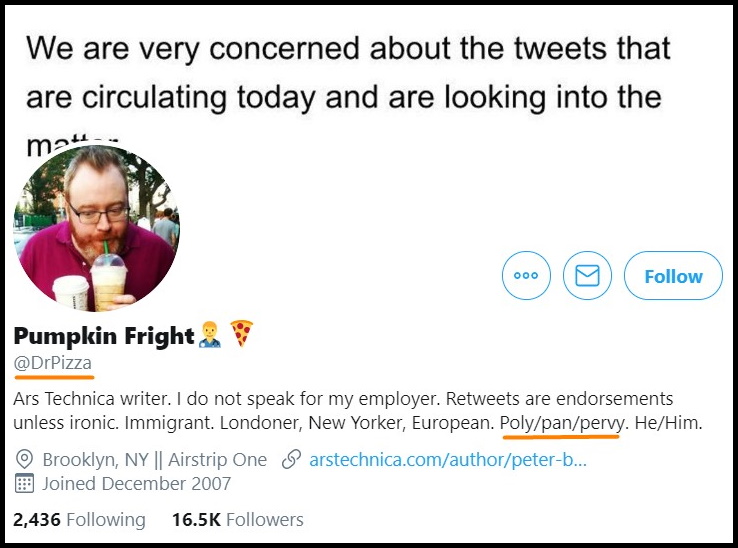The height and width of the screenshot is (548, 738).
Task: Open the three-dot more options button
Action: pos(526,276)
